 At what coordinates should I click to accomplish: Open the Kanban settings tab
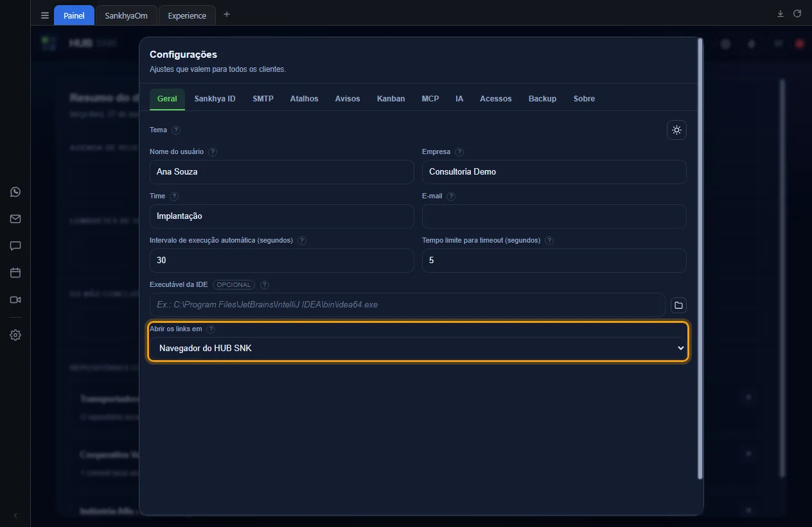click(x=391, y=99)
